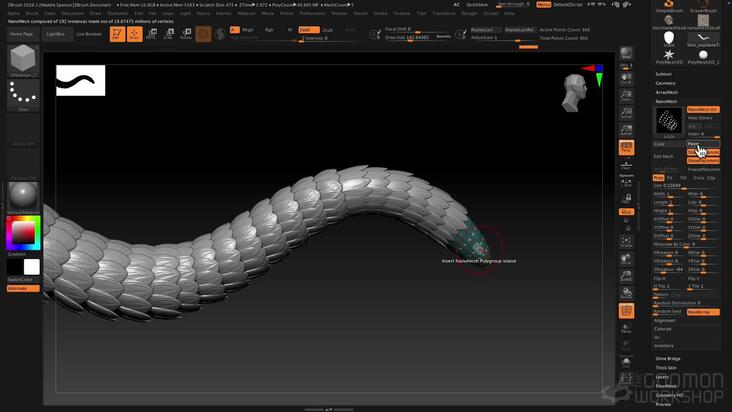Switch to the Rotate transform tool
This screenshot has width=732, height=412.
point(186,34)
